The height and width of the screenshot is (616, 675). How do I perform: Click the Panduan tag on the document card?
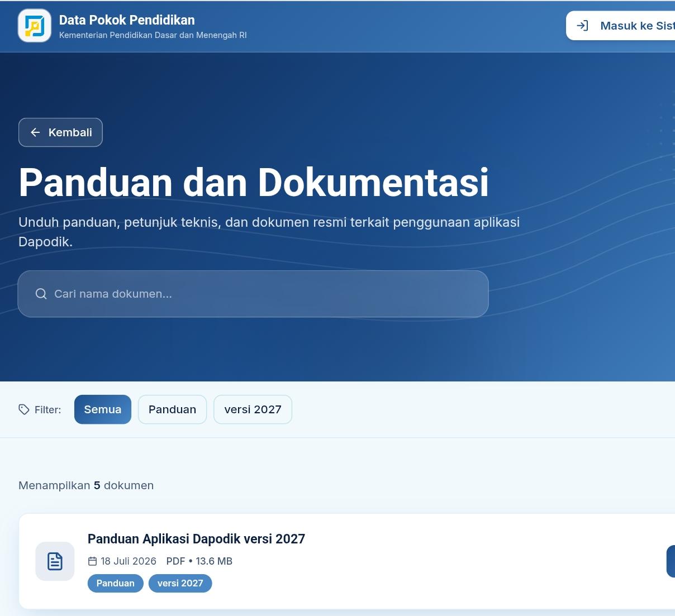116,583
